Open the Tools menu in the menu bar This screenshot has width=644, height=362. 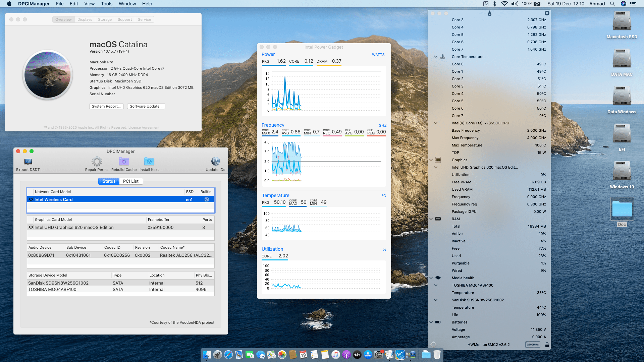106,4
